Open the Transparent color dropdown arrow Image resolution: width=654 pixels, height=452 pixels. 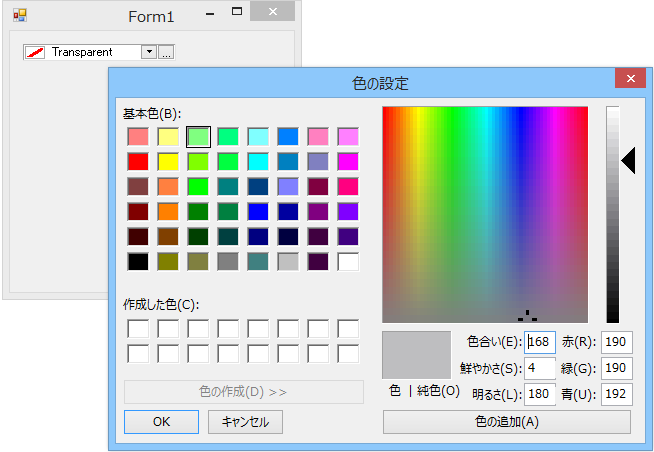click(x=149, y=52)
